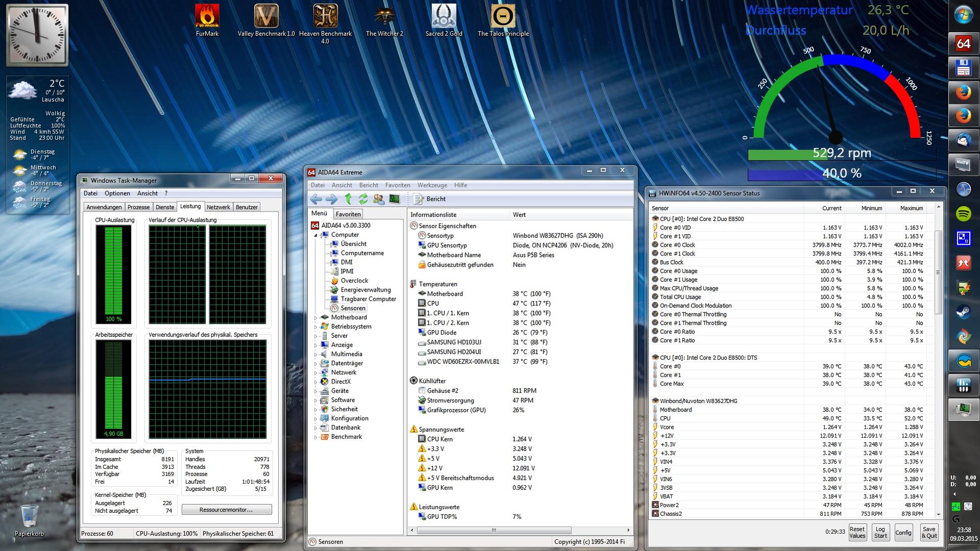The image size is (980, 551).
Task: Click Save & Quit in HWiNFO64
Action: coord(929,532)
